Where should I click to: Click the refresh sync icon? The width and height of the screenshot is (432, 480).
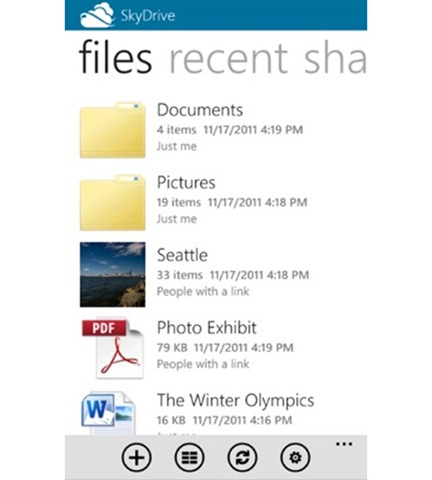tap(242, 457)
